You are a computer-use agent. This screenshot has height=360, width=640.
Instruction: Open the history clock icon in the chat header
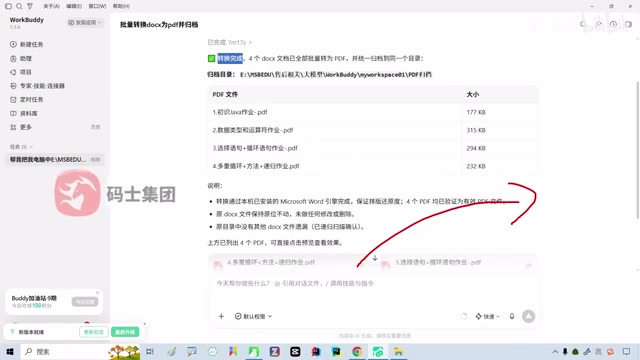613,24
